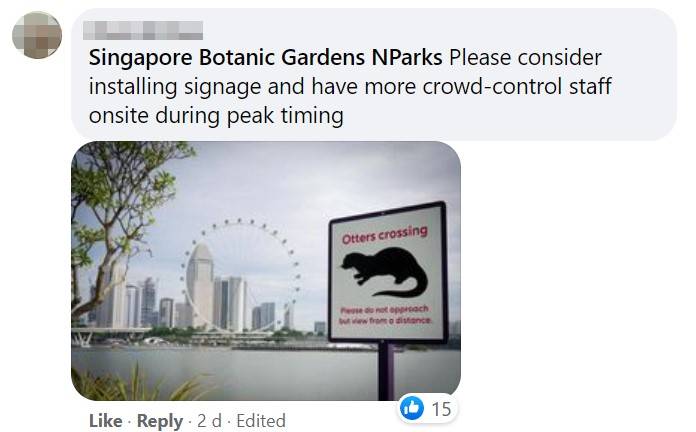The image size is (696, 432).
Task: Show who reacted via the 15 count
Action: tap(441, 409)
